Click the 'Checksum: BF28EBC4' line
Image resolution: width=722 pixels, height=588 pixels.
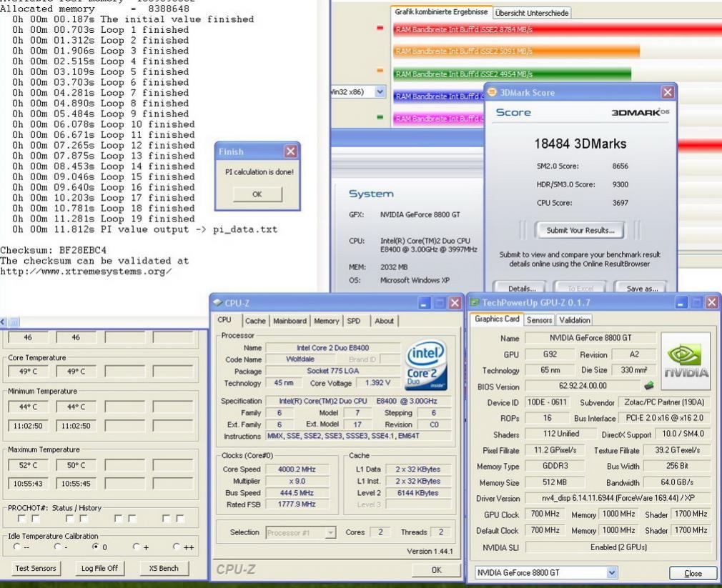(x=53, y=250)
